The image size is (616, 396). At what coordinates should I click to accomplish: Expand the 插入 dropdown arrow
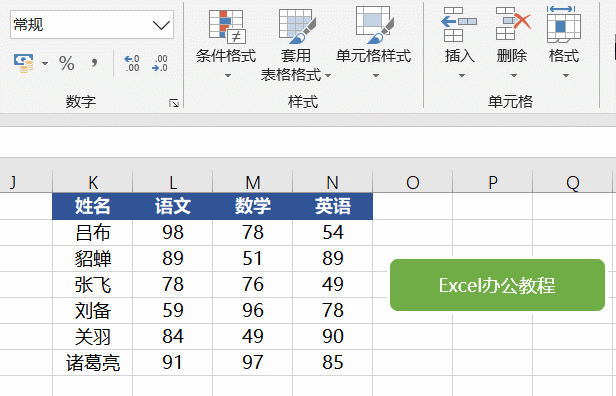tap(462, 75)
